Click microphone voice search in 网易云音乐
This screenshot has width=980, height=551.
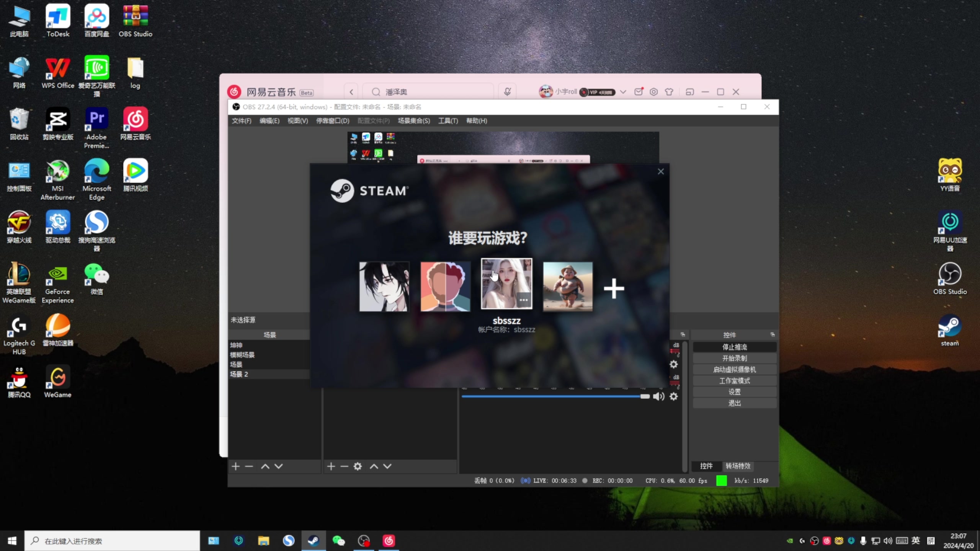(x=508, y=92)
